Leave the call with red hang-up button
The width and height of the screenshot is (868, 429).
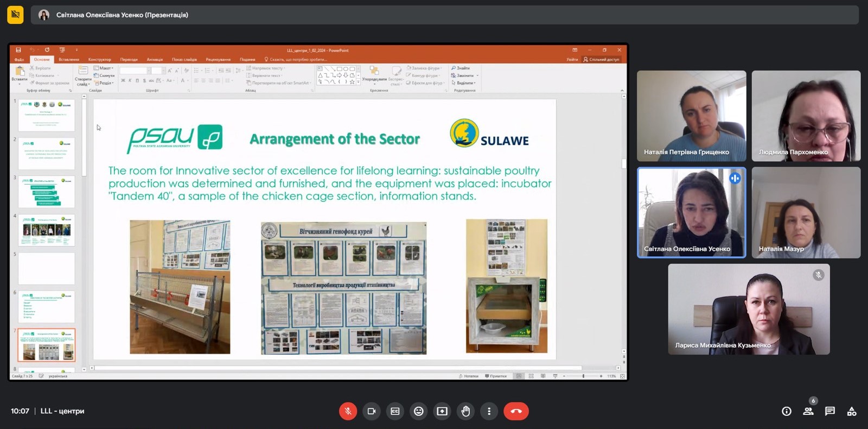(516, 411)
